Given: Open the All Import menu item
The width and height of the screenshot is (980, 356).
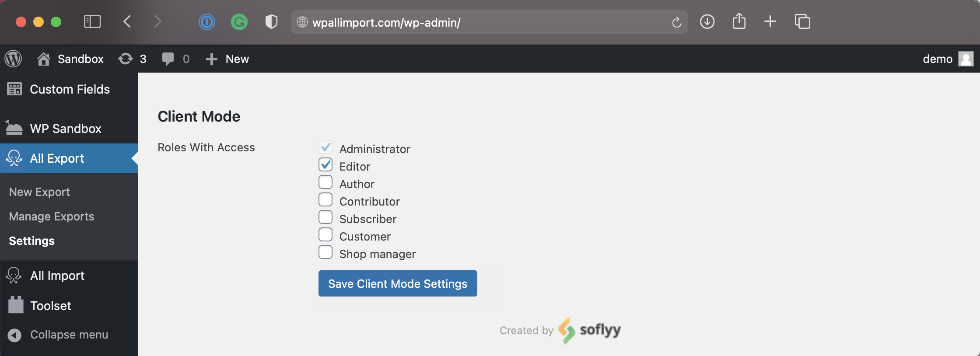Looking at the screenshot, I should click(x=57, y=276).
